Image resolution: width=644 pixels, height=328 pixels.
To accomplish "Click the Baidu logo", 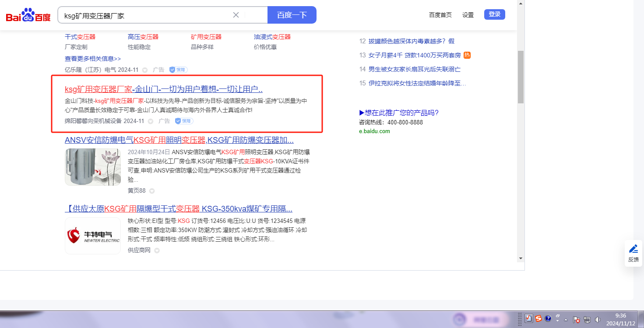I will click(28, 16).
